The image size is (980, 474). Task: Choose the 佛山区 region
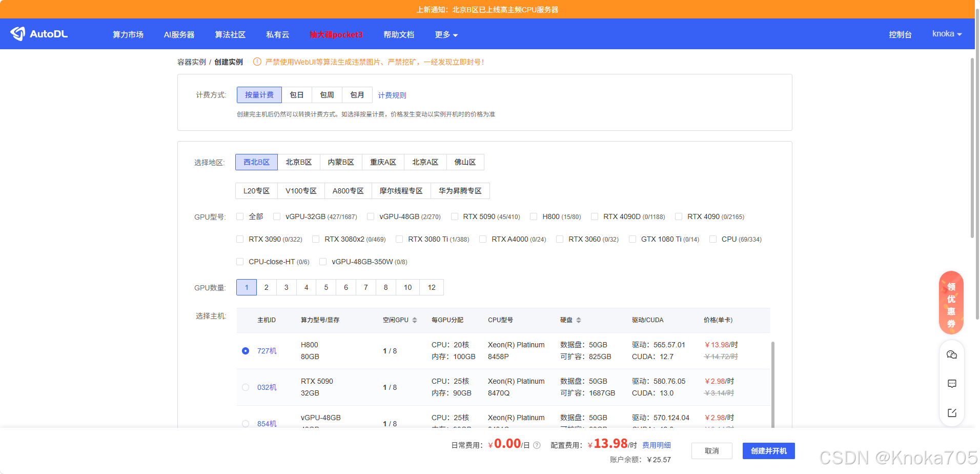coord(465,162)
